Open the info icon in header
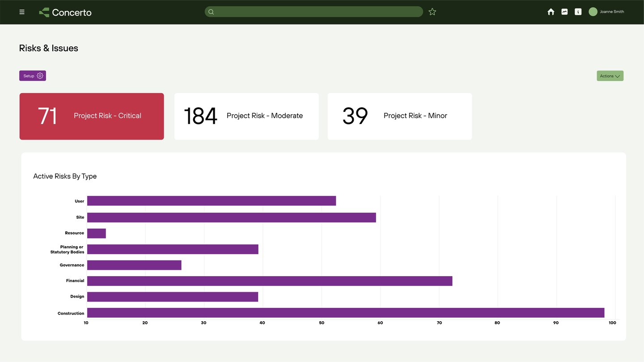This screenshot has height=362, width=644. 578,12
